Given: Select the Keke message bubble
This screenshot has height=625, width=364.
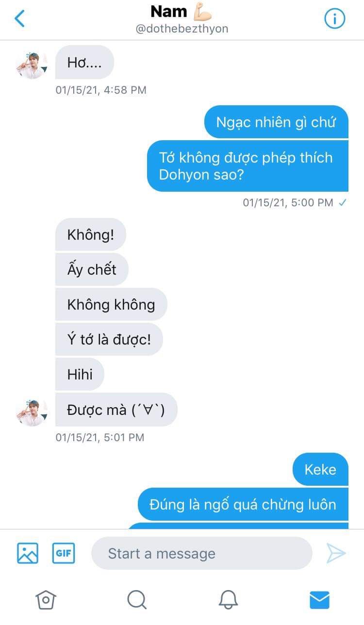Looking at the screenshot, I should click(320, 469).
